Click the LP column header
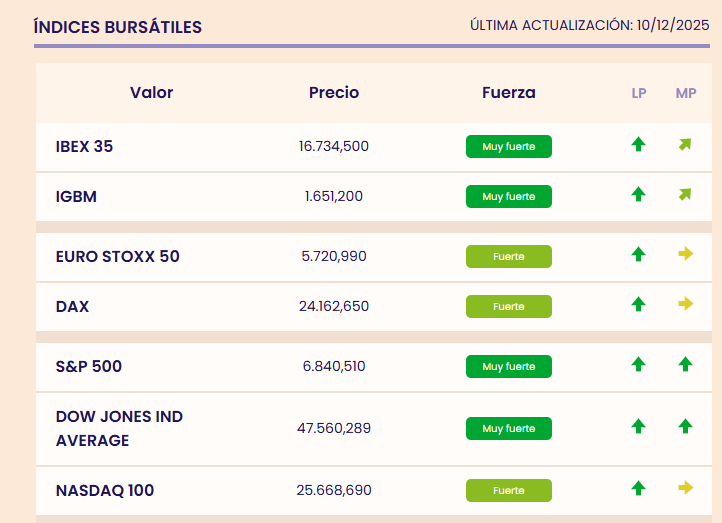Viewport: 722px width, 523px height. coord(639,93)
